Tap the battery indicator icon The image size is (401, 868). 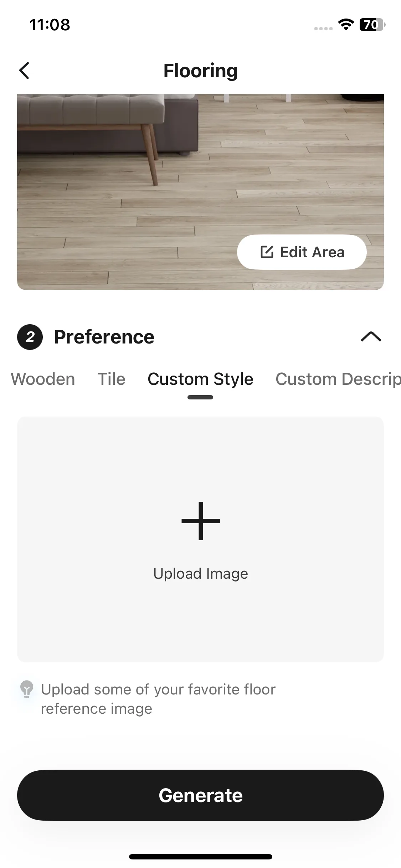tap(372, 25)
